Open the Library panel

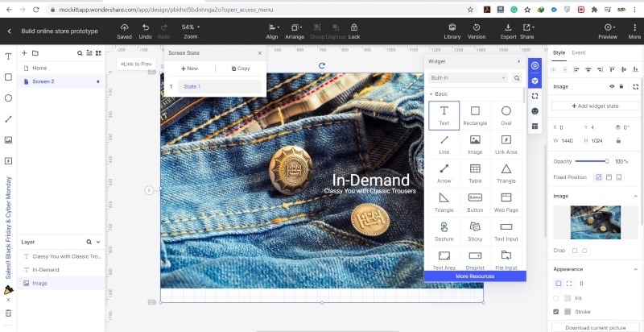click(452, 28)
